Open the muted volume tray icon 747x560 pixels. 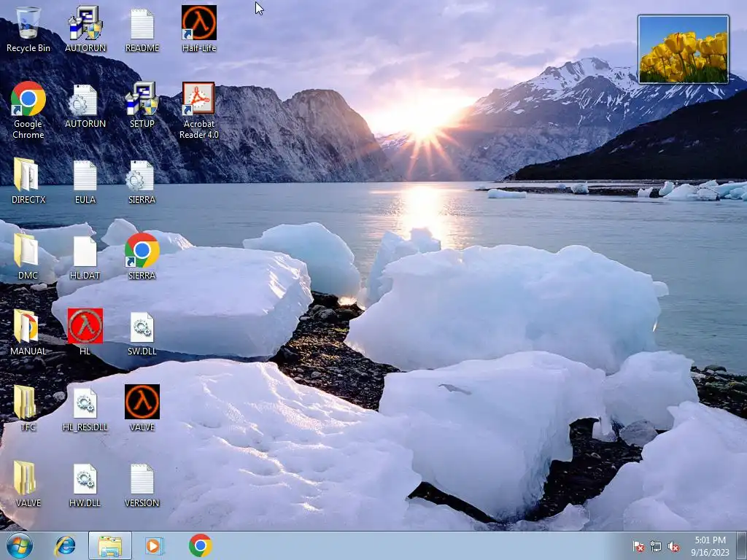click(673, 547)
